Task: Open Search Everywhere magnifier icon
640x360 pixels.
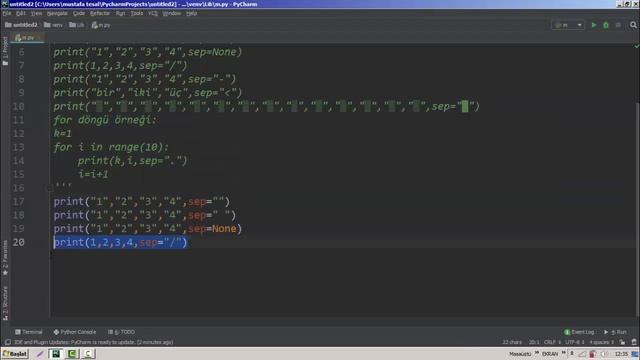Action: 633,25
